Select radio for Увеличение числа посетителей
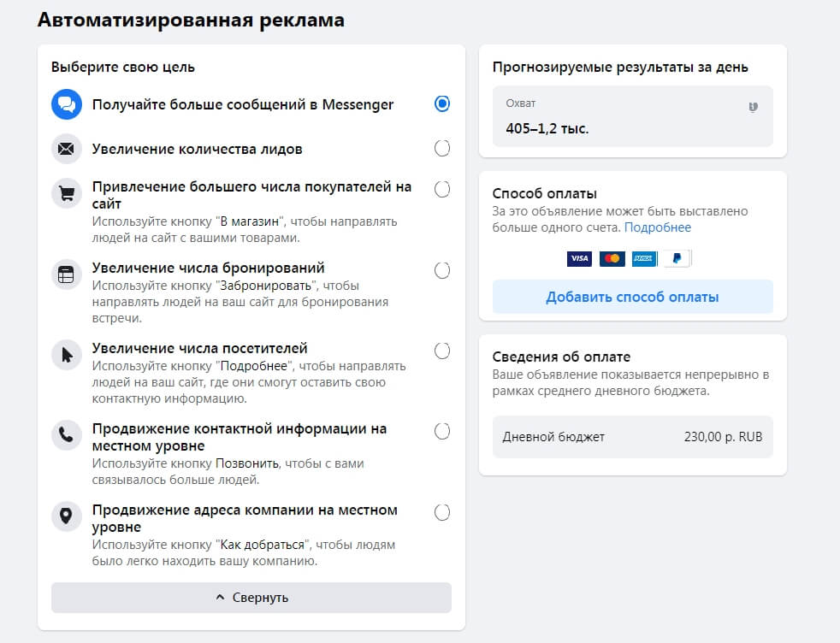The image size is (840, 643). coord(442,351)
